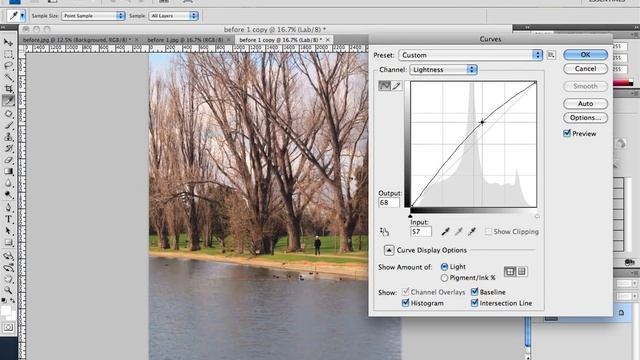Uncheck the Intersection Line checkbox
The height and width of the screenshot is (360, 640).
[474, 303]
